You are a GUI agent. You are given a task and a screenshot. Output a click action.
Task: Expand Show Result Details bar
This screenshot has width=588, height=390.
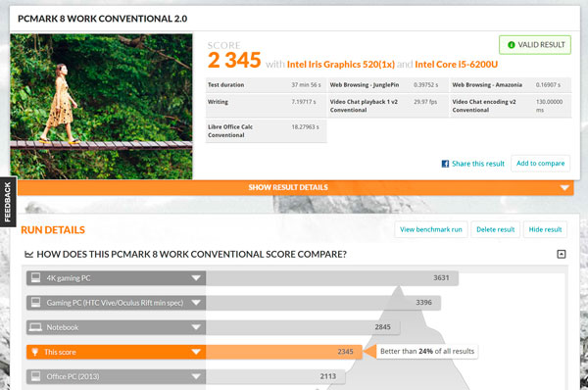click(x=296, y=187)
